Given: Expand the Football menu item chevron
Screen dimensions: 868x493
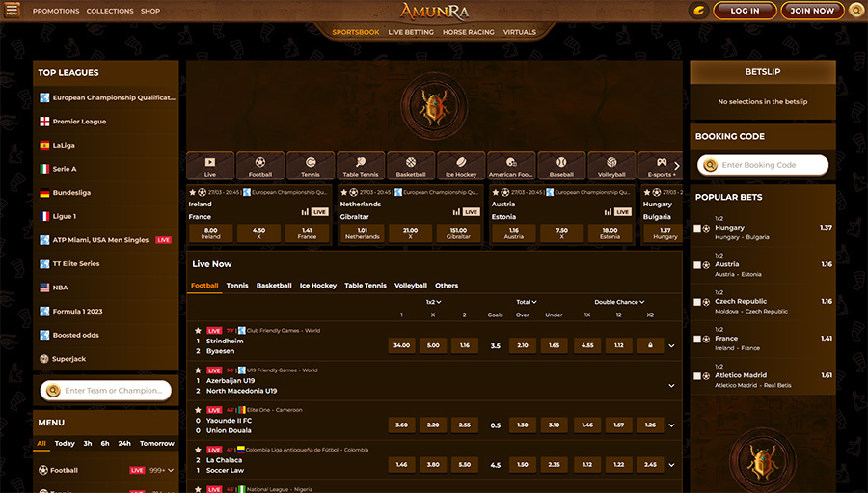Looking at the screenshot, I should pos(171,470).
